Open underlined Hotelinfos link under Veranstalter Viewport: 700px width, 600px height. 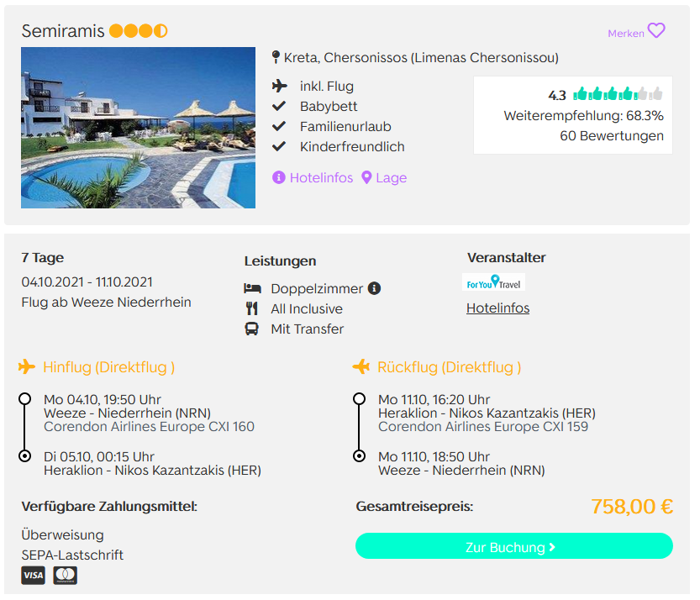[497, 308]
